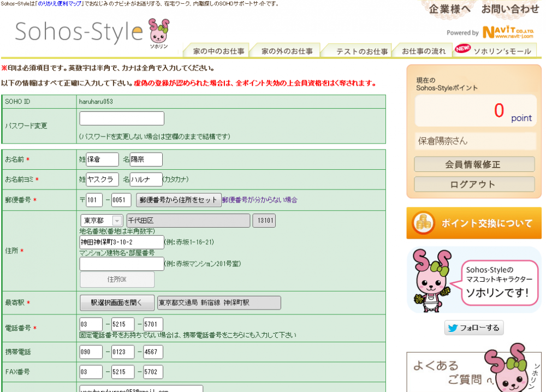Click the FAX番号 area code field 03

[x=91, y=372]
